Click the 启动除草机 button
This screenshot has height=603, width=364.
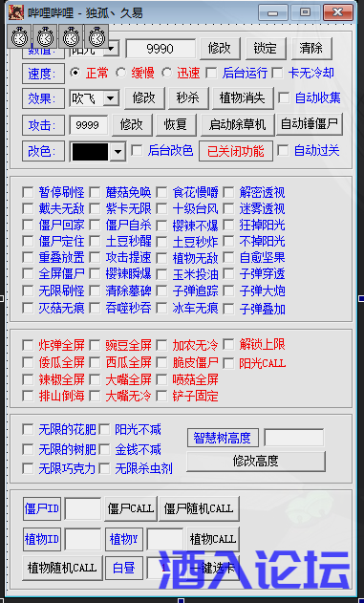(x=237, y=124)
